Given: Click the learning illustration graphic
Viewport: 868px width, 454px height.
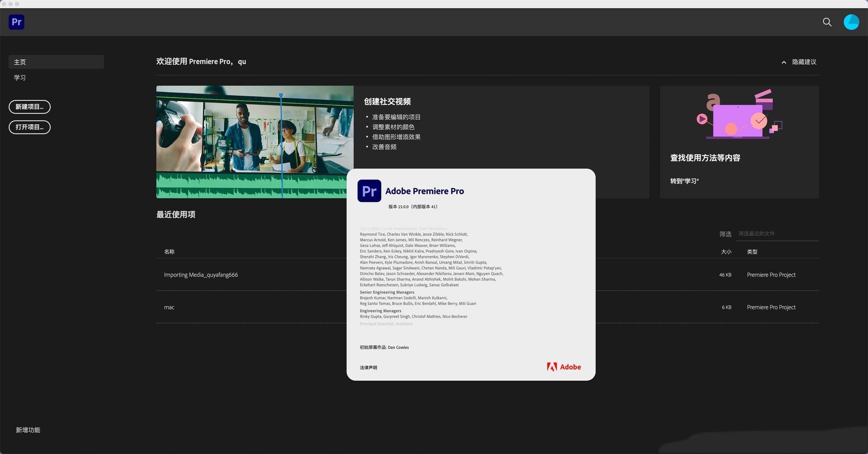Looking at the screenshot, I should [739, 114].
